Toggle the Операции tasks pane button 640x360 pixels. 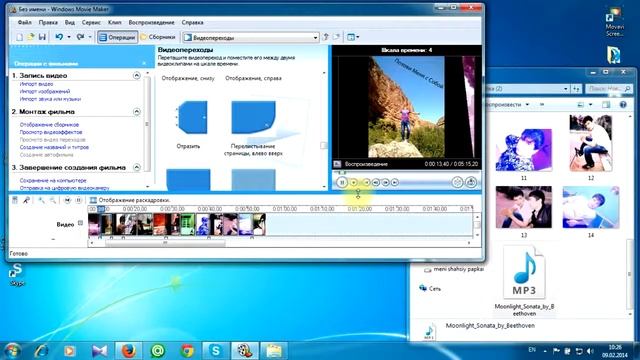[117, 37]
